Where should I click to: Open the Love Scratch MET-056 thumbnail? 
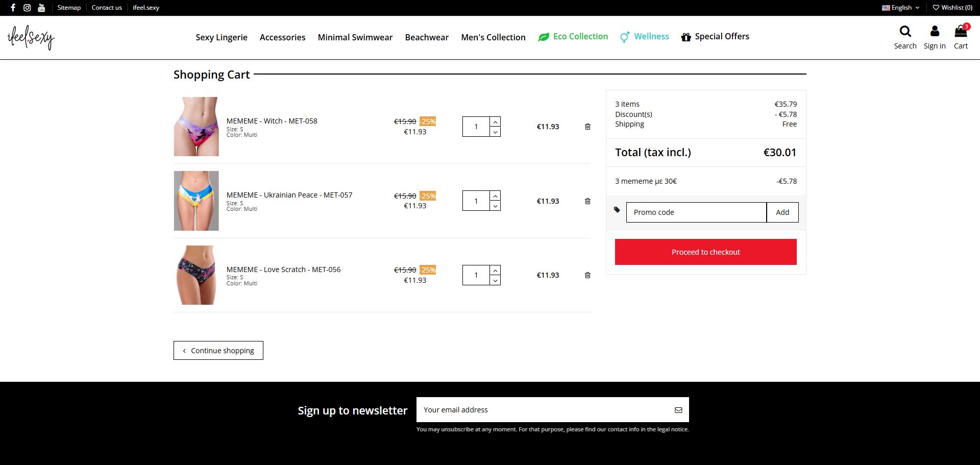pyautogui.click(x=197, y=275)
